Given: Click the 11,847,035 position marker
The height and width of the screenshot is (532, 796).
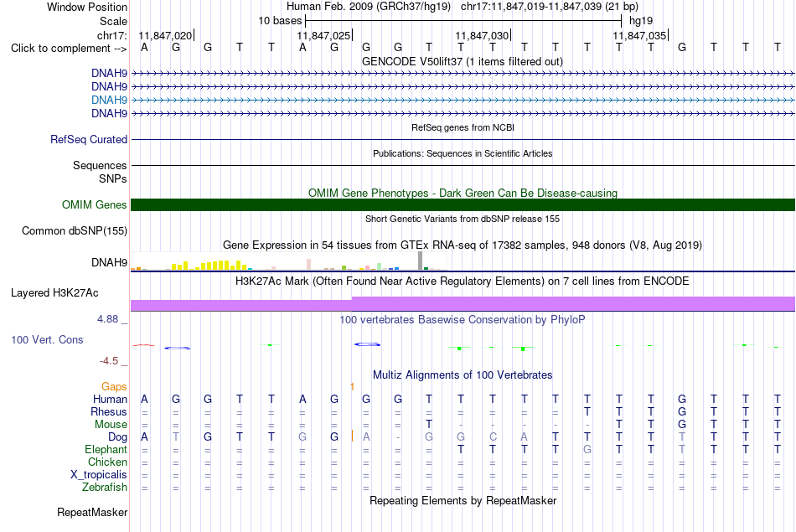Looking at the screenshot, I should pos(639,35).
